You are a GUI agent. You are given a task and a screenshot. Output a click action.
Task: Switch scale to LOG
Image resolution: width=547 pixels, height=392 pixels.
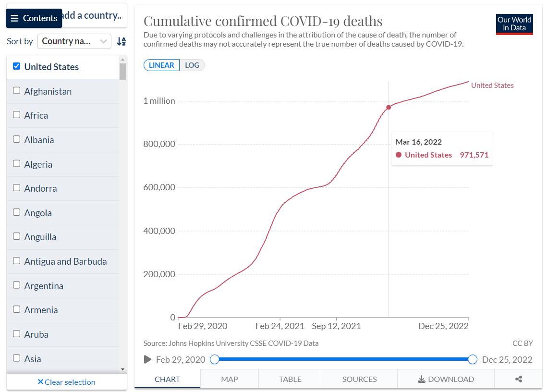(192, 65)
